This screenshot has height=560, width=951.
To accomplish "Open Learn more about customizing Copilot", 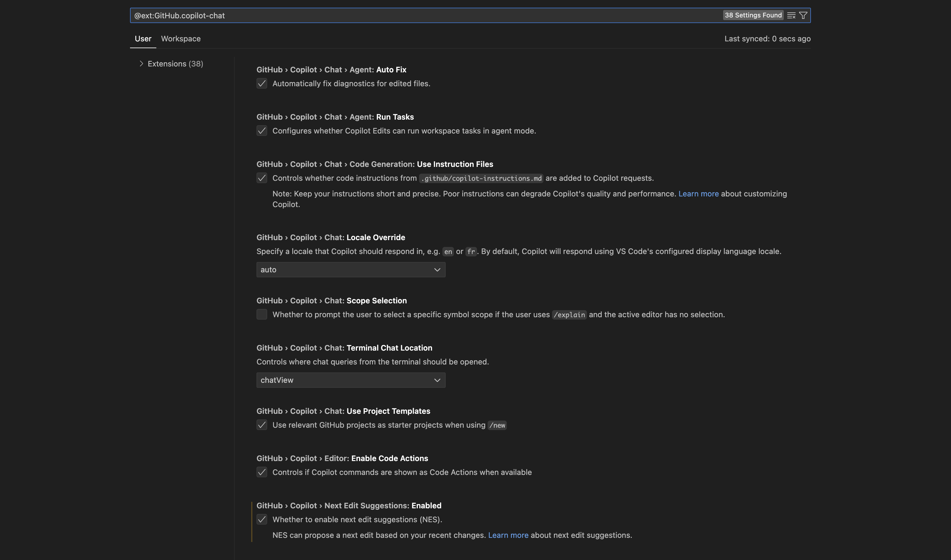I will pos(698,193).
